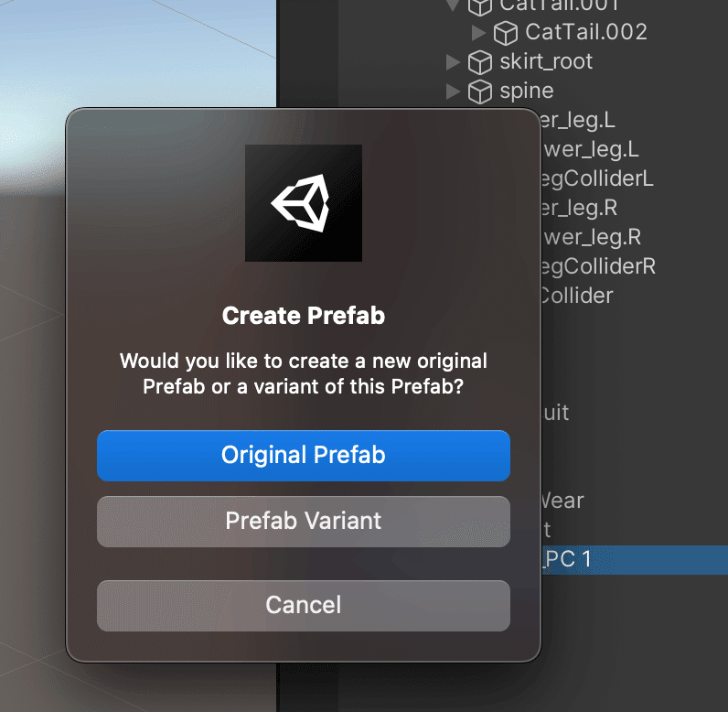Choose the Prefab Variant button

coord(303,521)
